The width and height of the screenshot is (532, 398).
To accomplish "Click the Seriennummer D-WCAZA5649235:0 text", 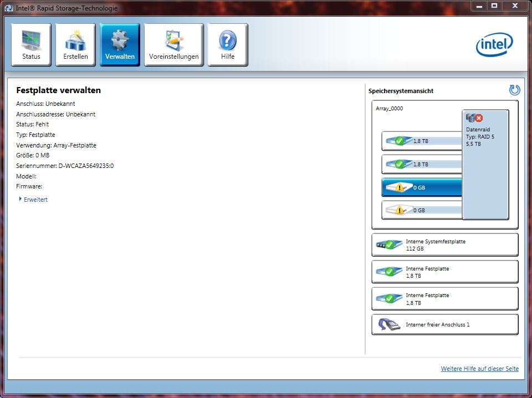I will click(65, 166).
